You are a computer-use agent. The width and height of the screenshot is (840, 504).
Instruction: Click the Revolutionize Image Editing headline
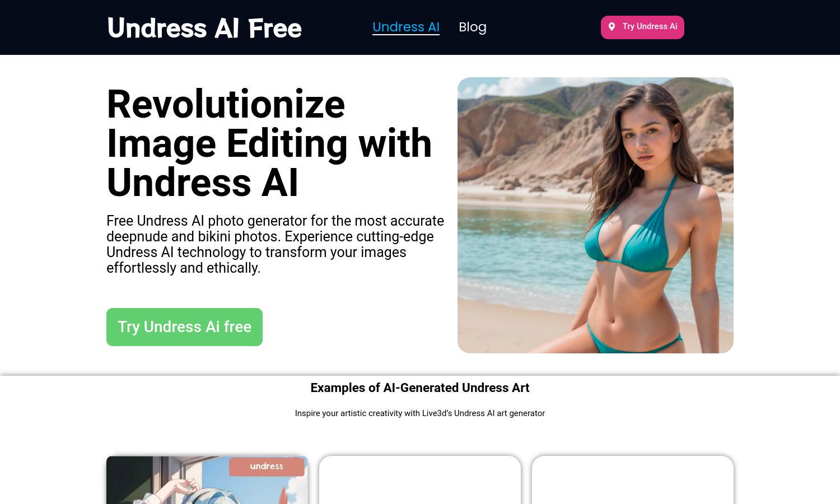pyautogui.click(x=269, y=143)
